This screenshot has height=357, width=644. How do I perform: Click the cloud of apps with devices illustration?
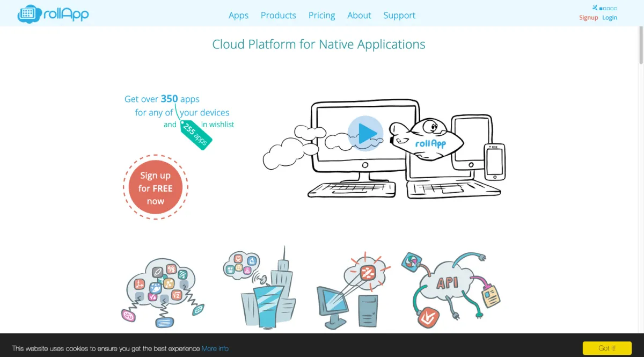(163, 293)
